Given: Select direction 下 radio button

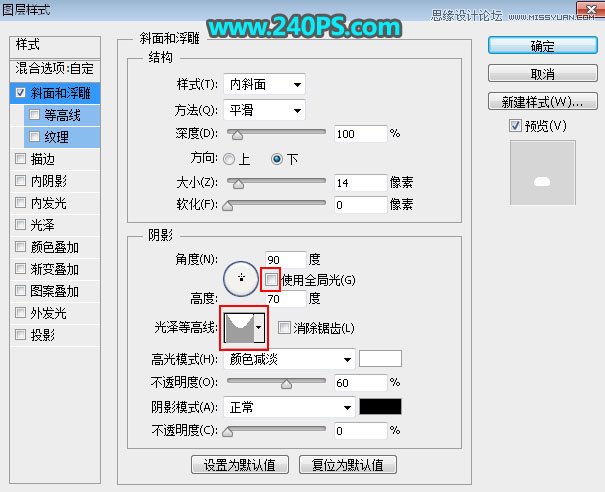Looking at the screenshot, I should coord(277,159).
